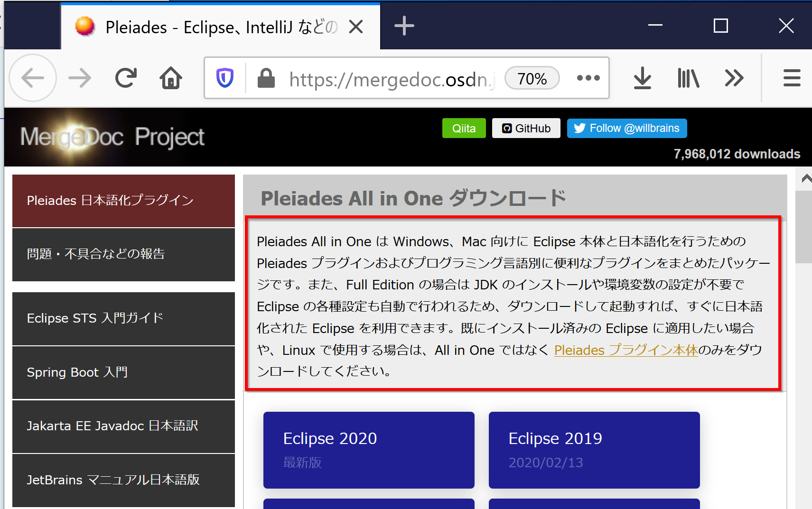Open the tracking protection shield icon
This screenshot has height=509, width=812.
click(225, 78)
